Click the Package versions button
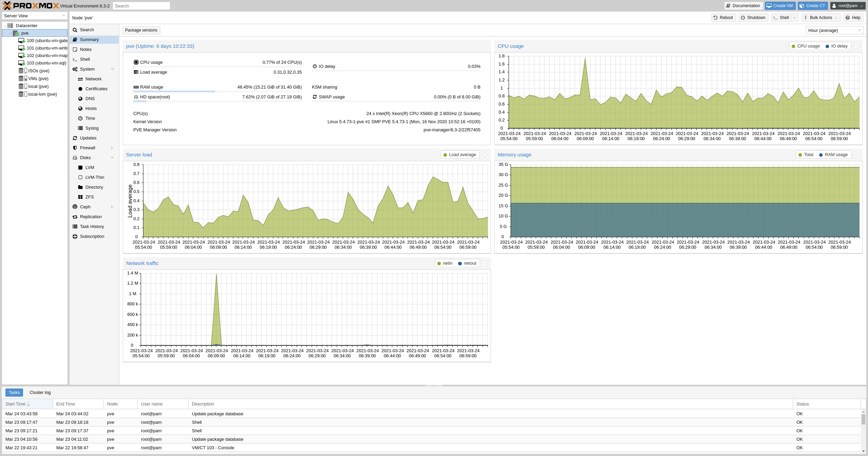 141,30
